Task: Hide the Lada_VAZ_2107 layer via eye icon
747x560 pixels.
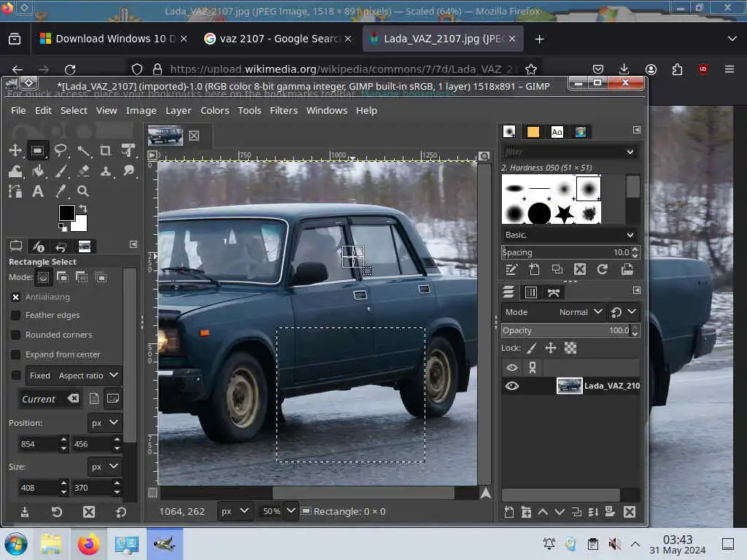Action: click(x=511, y=386)
